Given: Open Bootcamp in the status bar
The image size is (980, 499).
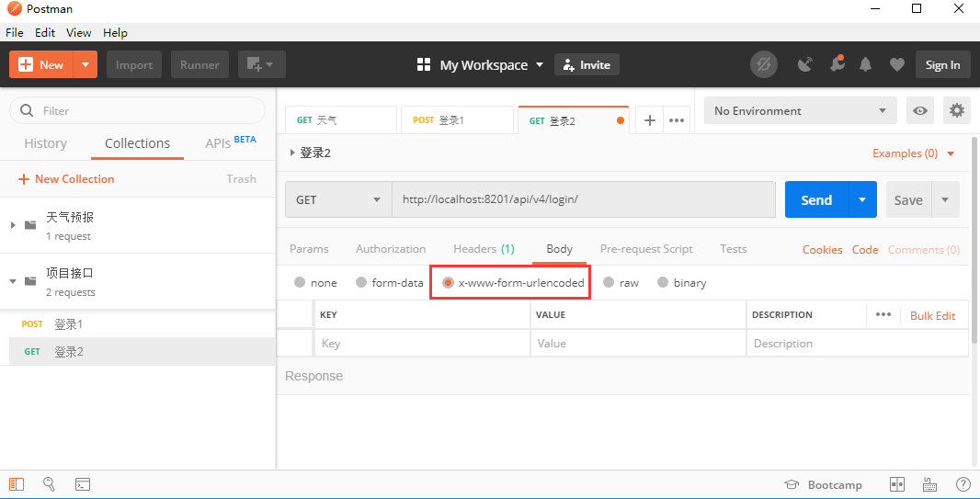Looking at the screenshot, I should 823,484.
